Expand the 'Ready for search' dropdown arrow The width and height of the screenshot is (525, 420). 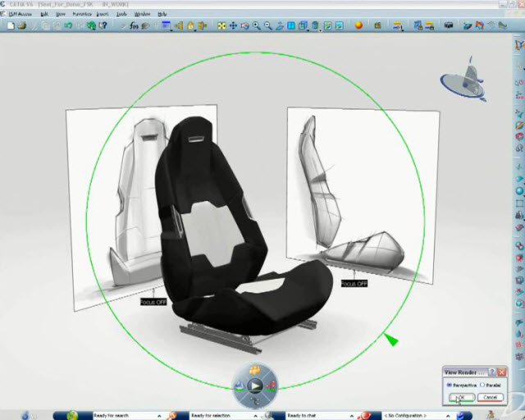pos(159,416)
